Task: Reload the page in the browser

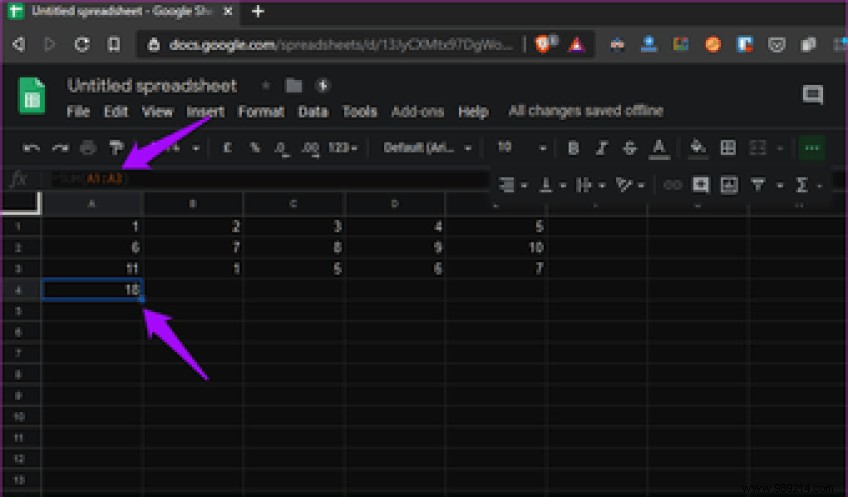Action: click(x=82, y=44)
